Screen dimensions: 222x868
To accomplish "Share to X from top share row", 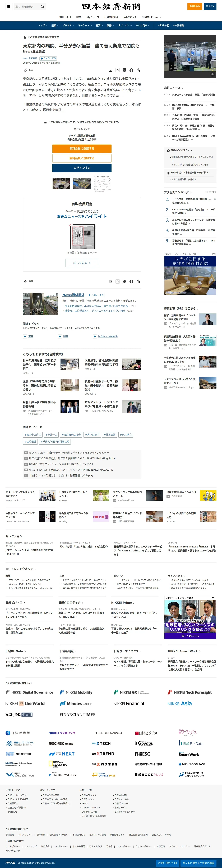I will [124, 70].
